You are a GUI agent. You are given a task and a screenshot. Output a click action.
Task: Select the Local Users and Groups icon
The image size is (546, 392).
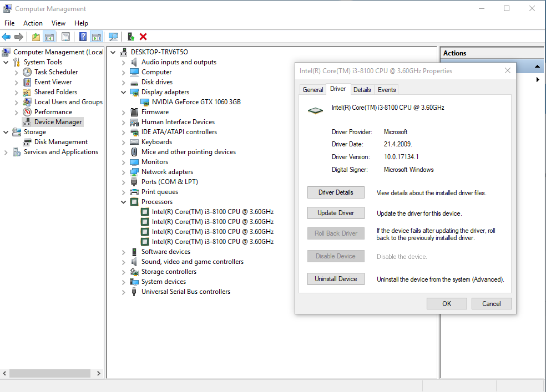27,102
